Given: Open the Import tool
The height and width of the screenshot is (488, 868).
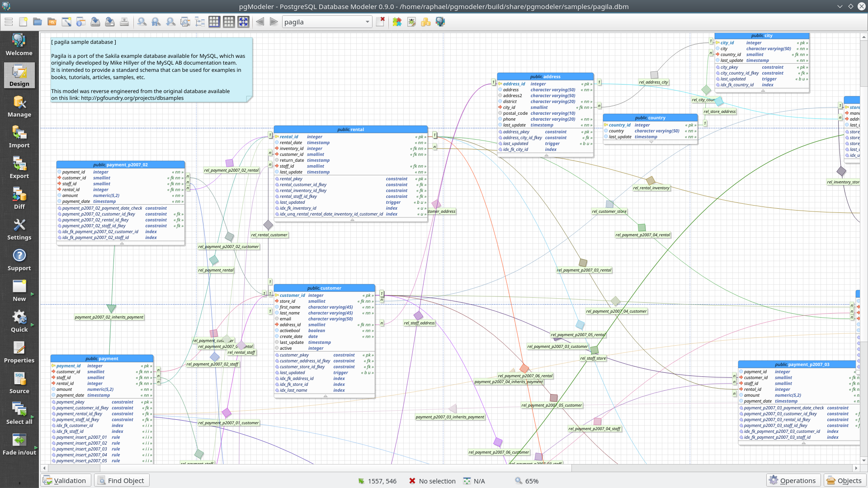Looking at the screenshot, I should point(19,137).
